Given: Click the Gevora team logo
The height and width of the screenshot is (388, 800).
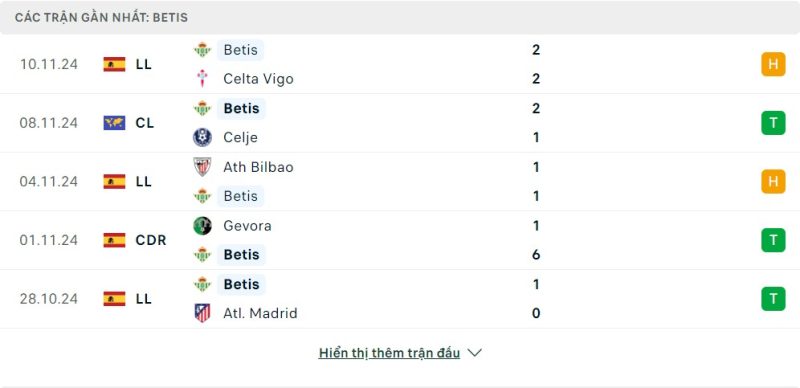Looking at the screenshot, I should (203, 226).
